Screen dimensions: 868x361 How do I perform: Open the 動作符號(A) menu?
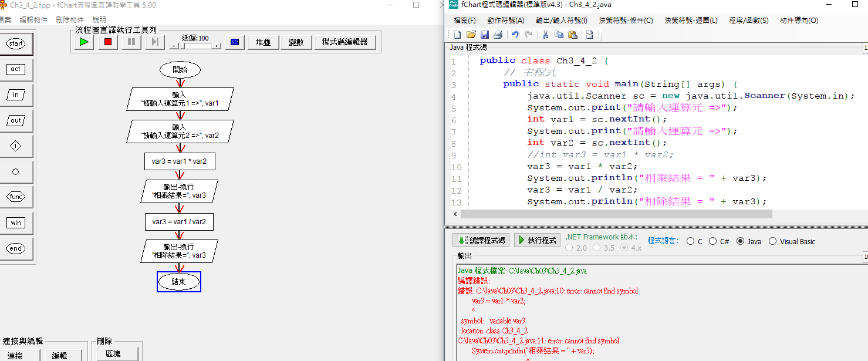(505, 21)
